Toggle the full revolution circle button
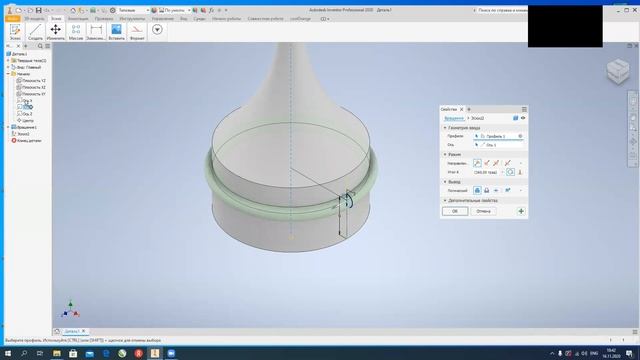 pyautogui.click(x=510, y=172)
